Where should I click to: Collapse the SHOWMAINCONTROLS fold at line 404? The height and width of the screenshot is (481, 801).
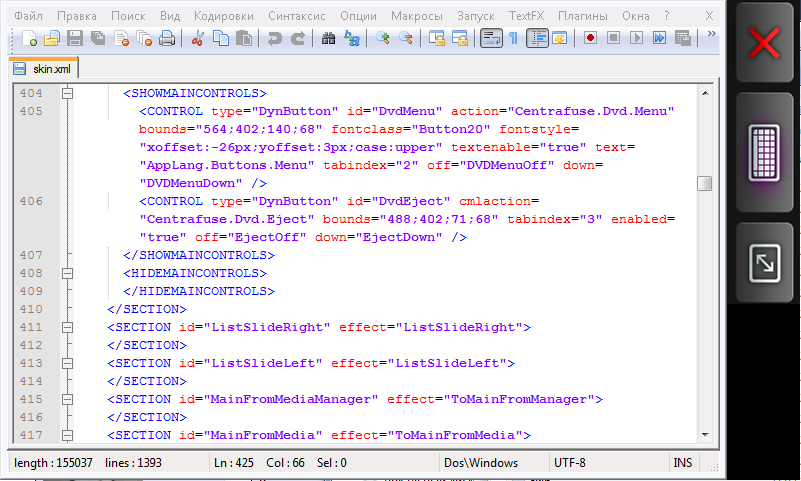click(x=68, y=93)
